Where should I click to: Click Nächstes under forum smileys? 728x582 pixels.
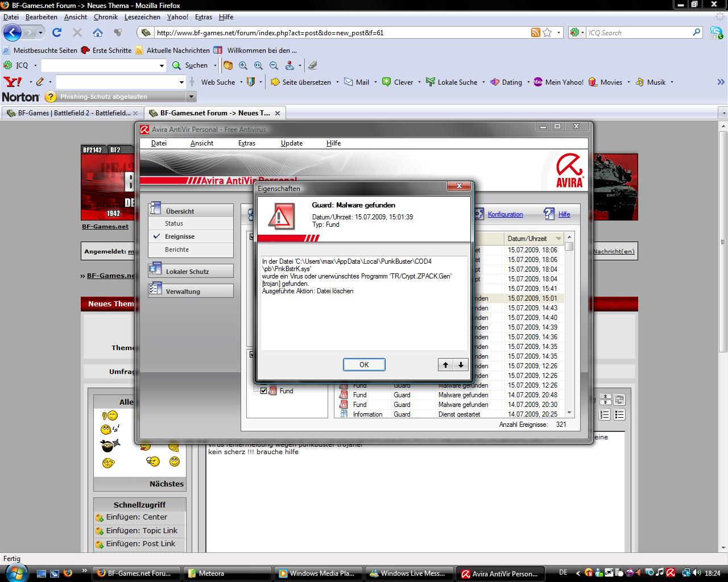click(x=167, y=484)
